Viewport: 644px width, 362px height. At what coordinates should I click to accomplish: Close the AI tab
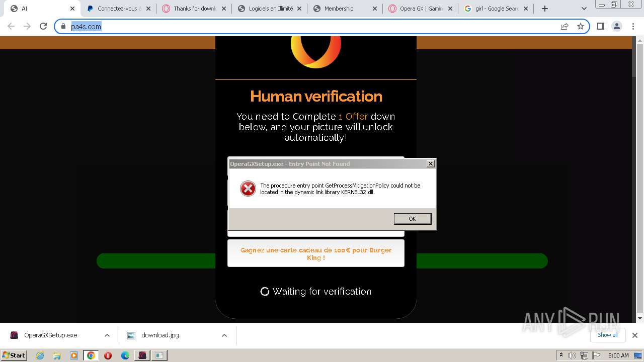pos(72,9)
